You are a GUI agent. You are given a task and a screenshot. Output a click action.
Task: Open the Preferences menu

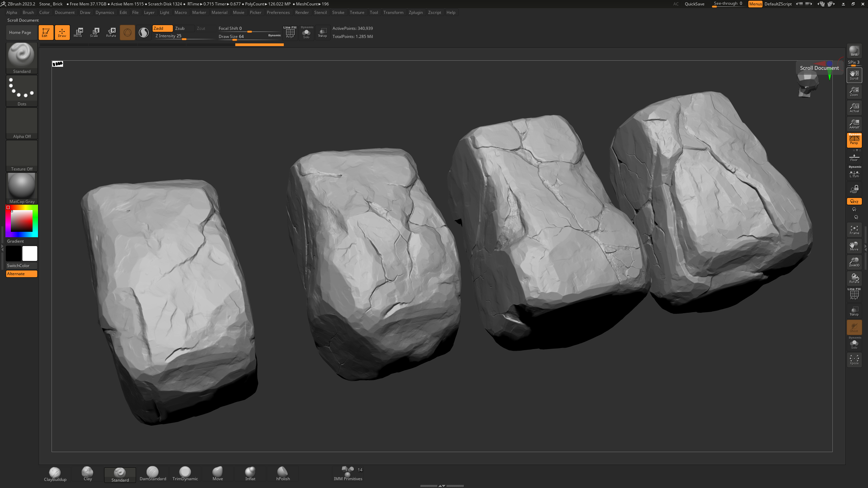tap(278, 13)
